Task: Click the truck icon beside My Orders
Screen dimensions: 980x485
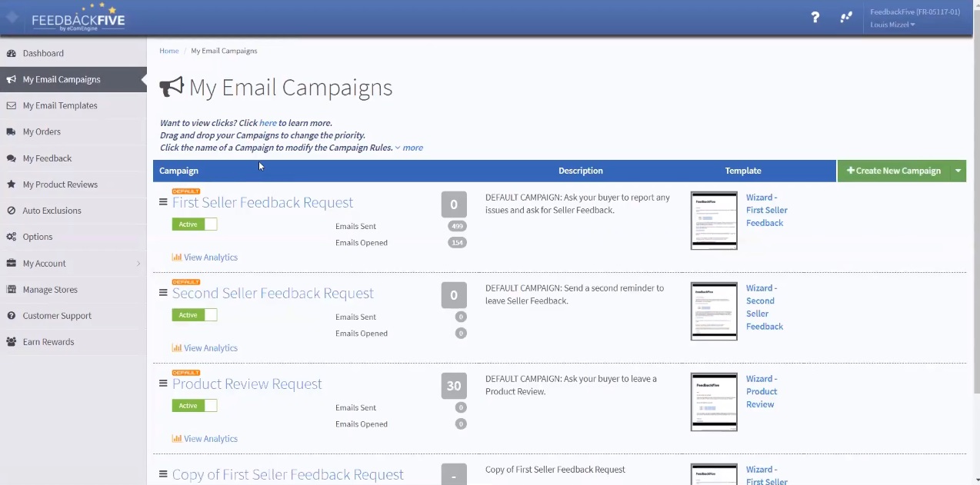Action: point(12,131)
